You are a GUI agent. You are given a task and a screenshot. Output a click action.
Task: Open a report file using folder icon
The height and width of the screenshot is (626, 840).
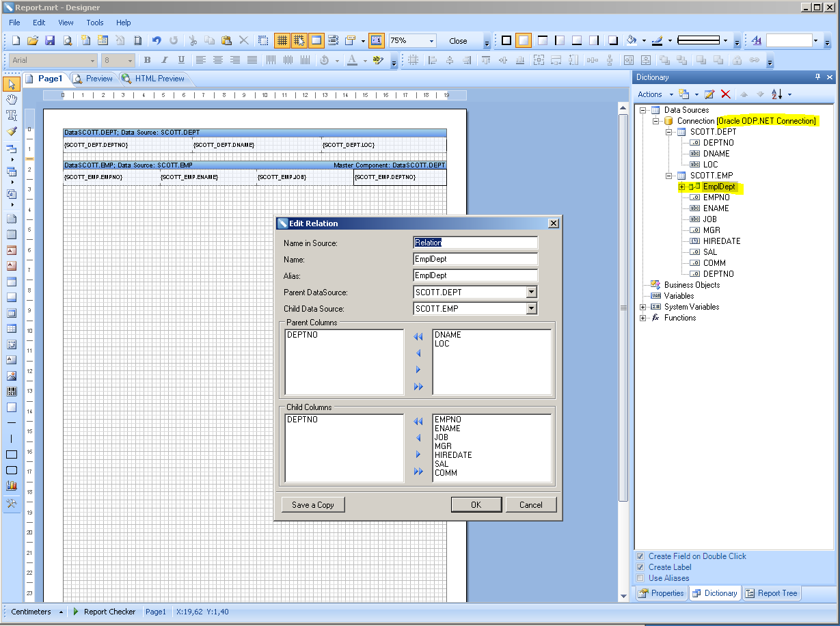click(x=32, y=41)
